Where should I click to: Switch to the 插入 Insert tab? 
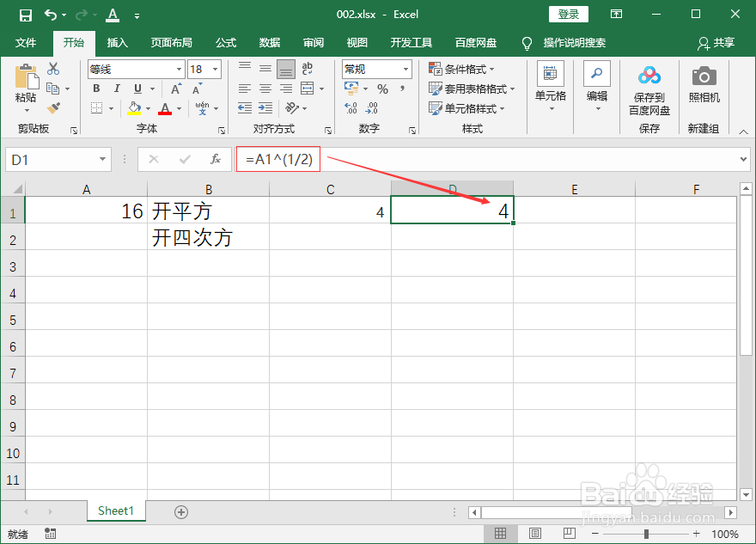coord(117,43)
